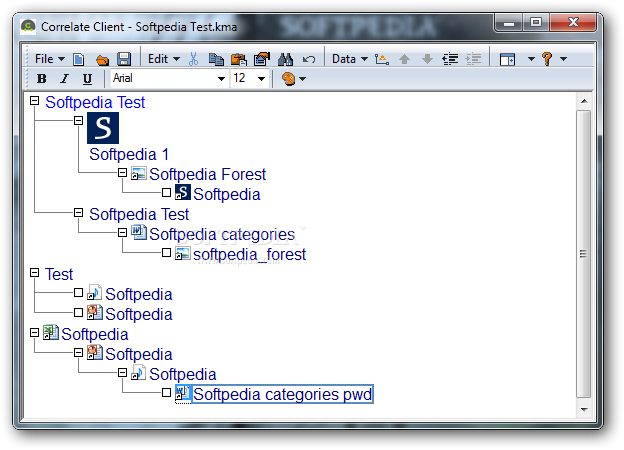Click the scrollbar up arrow
Image resolution: width=624 pixels, height=450 pixels.
[584, 101]
